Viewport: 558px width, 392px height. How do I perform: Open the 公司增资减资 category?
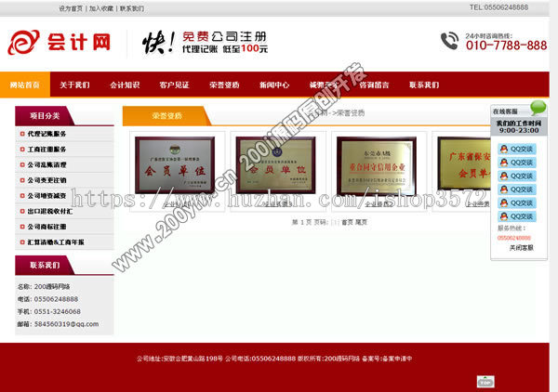(47, 196)
